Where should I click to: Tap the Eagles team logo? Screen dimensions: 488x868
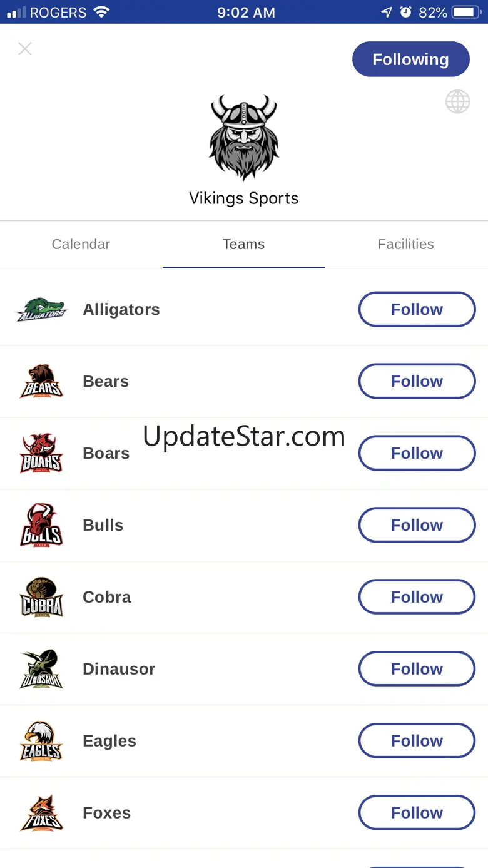(x=41, y=741)
